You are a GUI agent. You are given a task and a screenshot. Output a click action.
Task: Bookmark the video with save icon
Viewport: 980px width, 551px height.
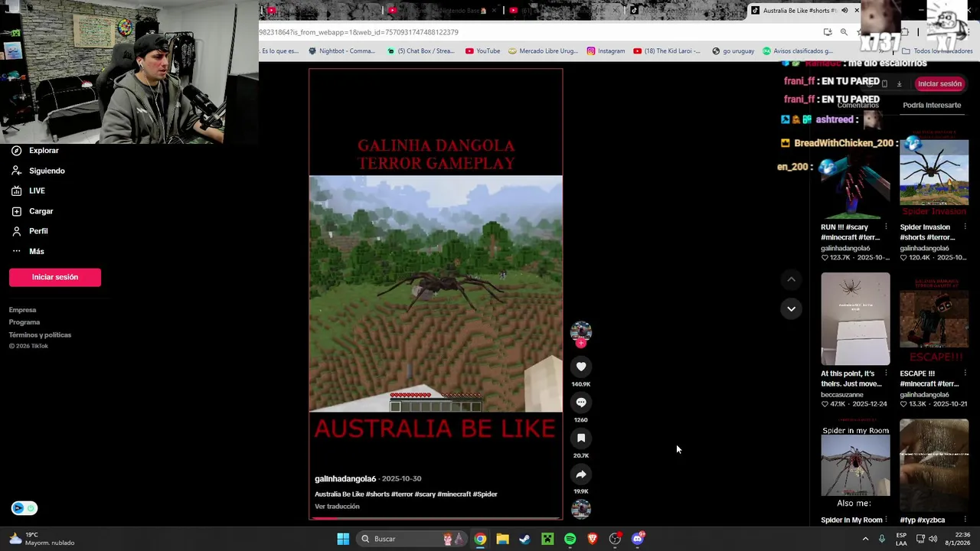point(581,438)
